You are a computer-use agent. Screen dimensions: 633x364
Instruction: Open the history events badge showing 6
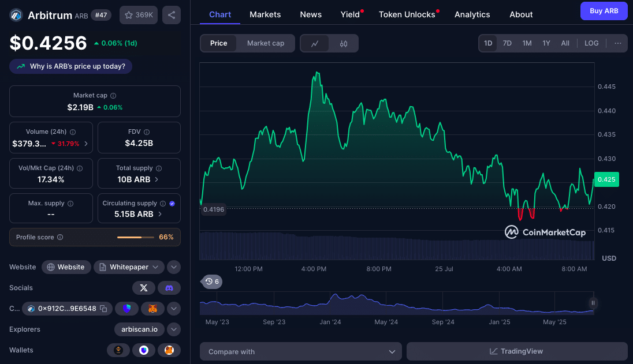click(211, 282)
